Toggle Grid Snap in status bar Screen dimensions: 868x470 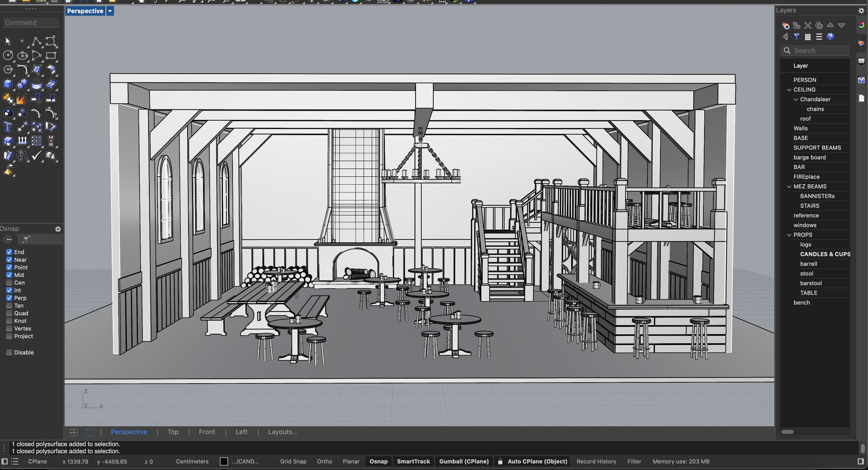tap(293, 461)
